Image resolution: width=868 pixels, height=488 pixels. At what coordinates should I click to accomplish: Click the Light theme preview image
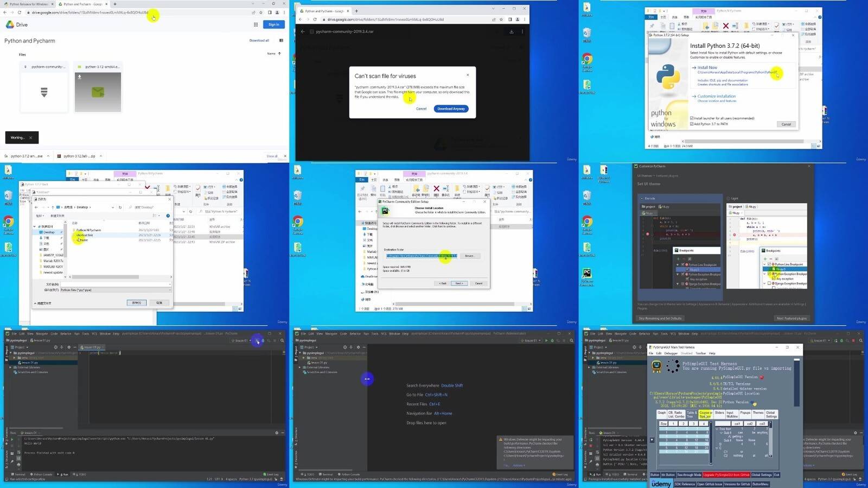pyautogui.click(x=767, y=246)
